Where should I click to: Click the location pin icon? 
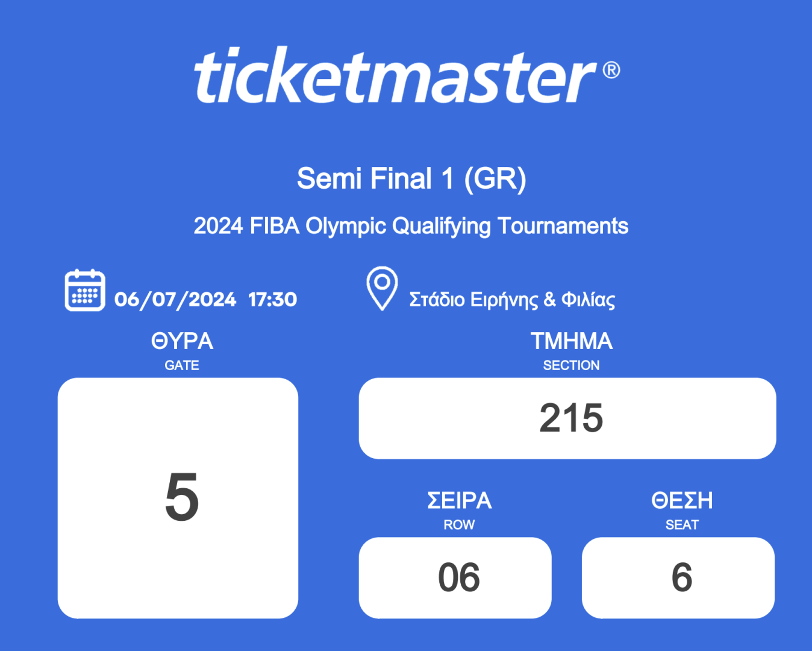pyautogui.click(x=382, y=288)
